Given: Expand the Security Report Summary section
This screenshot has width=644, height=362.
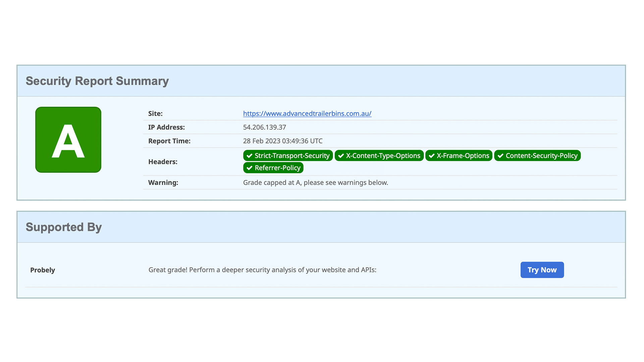Looking at the screenshot, I should [97, 81].
